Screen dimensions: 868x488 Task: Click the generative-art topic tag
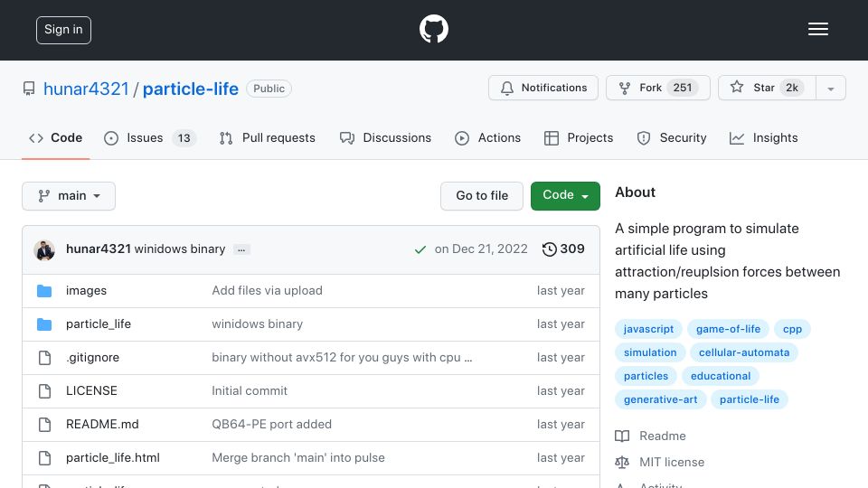point(660,399)
